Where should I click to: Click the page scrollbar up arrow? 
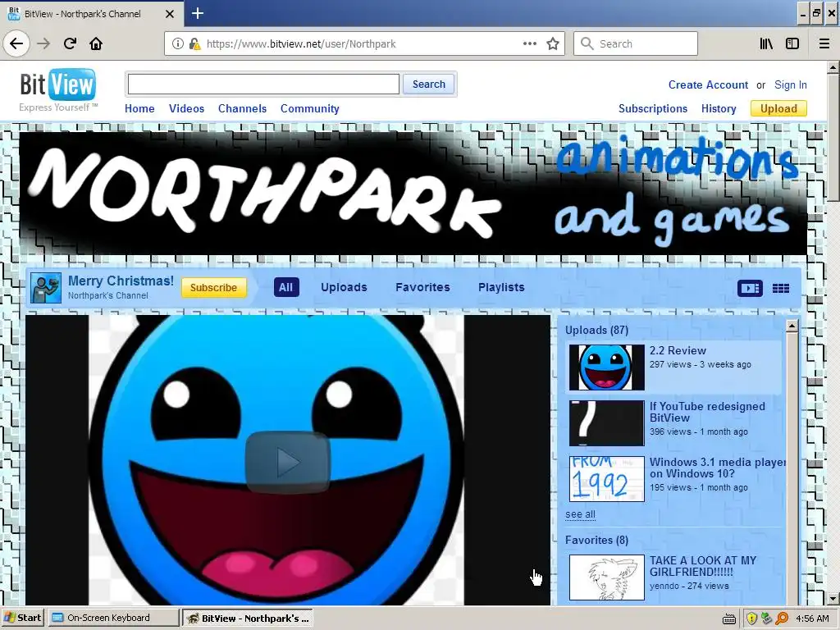tap(833, 67)
